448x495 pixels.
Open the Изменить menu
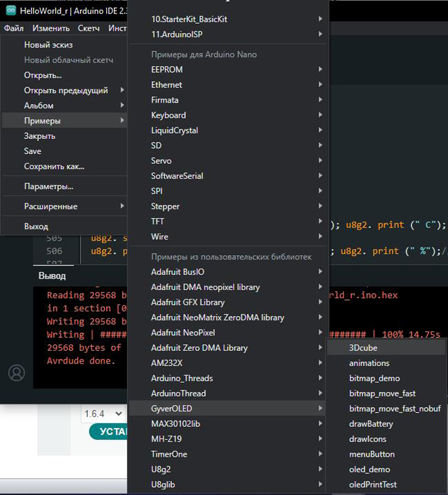pyautogui.click(x=51, y=28)
